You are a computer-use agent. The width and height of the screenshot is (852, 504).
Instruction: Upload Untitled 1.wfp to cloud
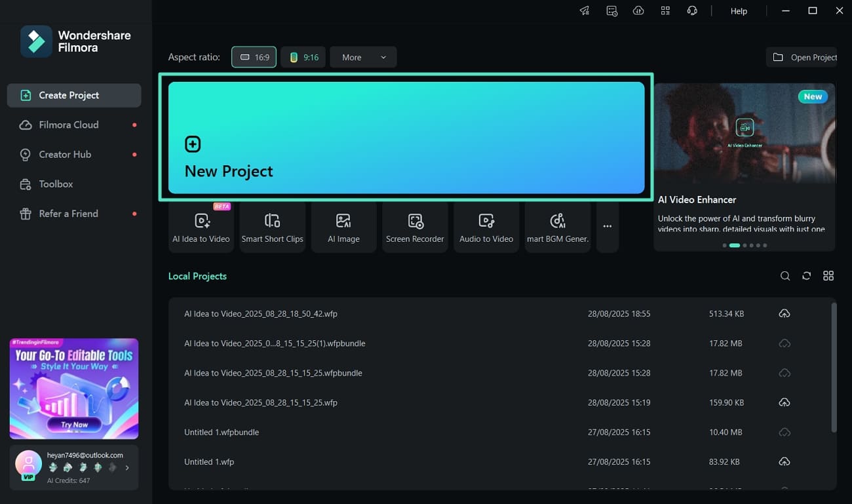pos(784,461)
